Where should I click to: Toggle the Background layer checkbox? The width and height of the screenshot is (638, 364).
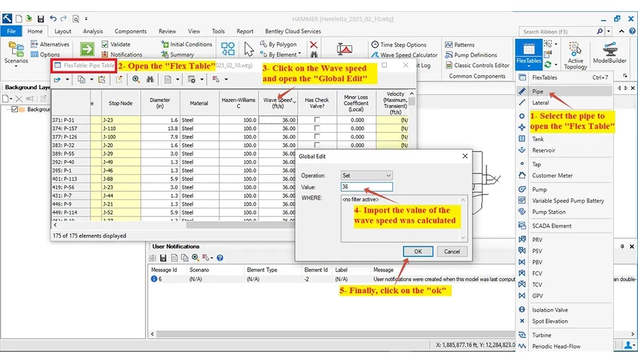(x=16, y=110)
